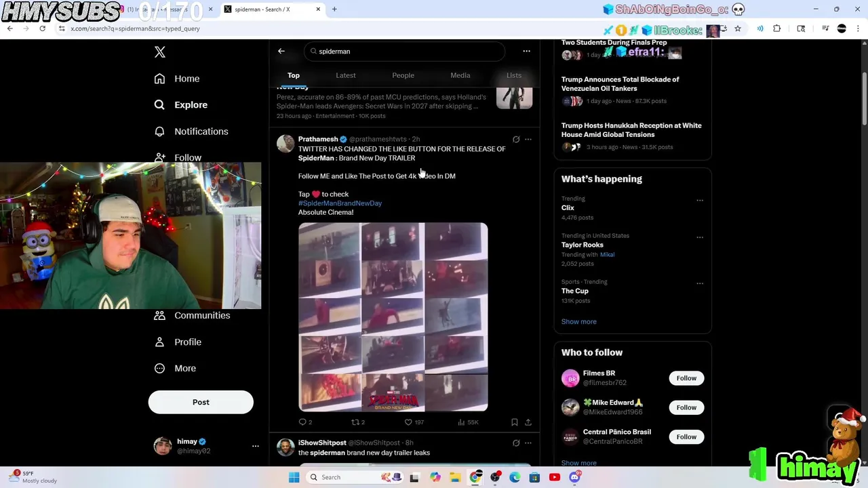Image resolution: width=868 pixels, height=488 pixels.
Task: Switch to the Media tab
Action: pyautogui.click(x=460, y=75)
